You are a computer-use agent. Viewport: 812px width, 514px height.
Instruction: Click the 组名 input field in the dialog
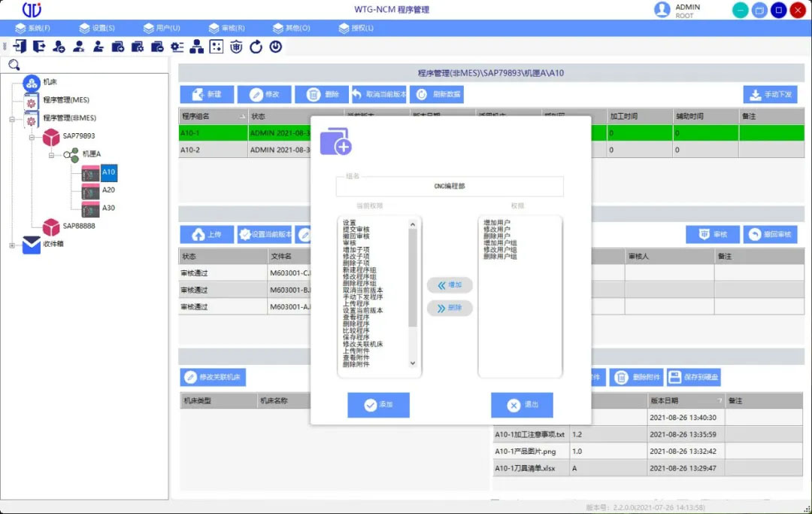click(450, 186)
